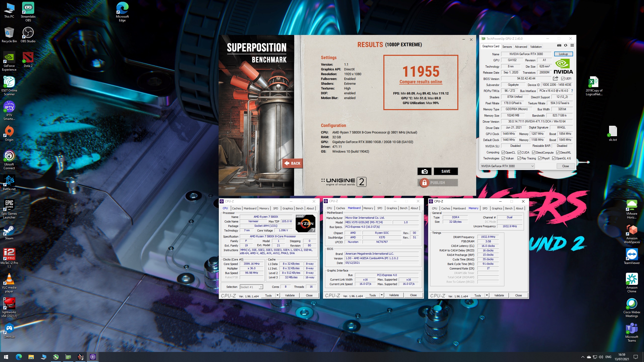Screen dimensions: 644x362
Task: Open Streamlabs OBS desktop icon
Action: [28, 12]
